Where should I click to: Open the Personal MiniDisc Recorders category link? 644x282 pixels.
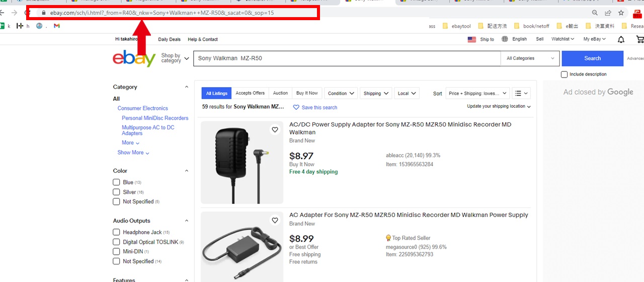point(155,118)
